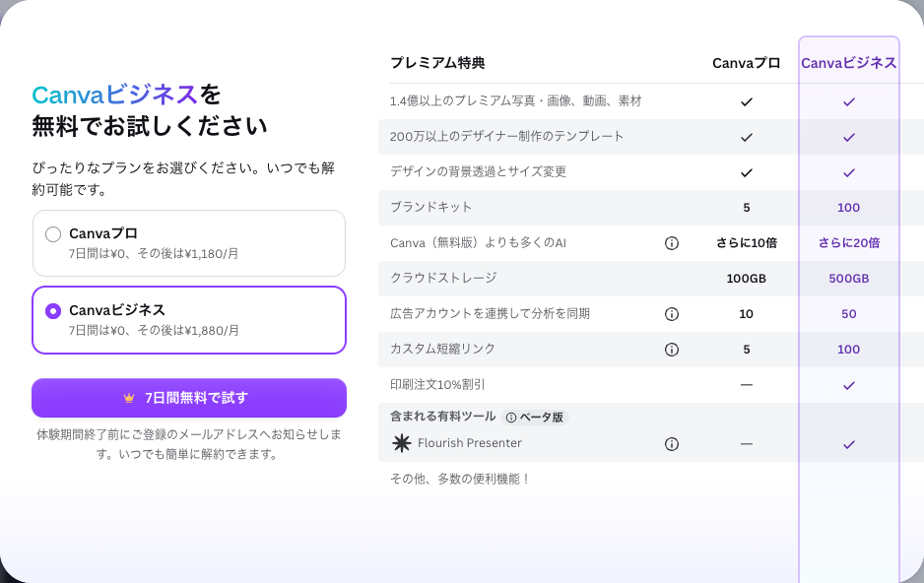Click Canvaプロ dash for Flourish Presenter
This screenshot has height=583, width=924.
click(x=747, y=444)
